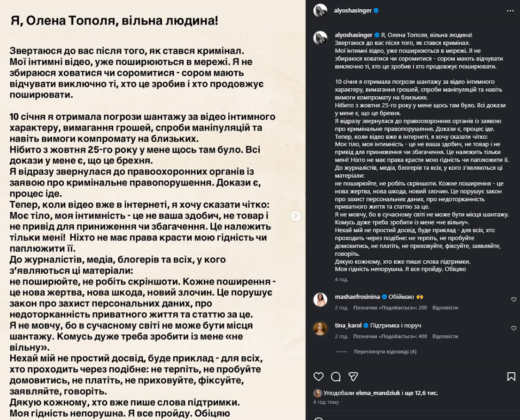View 200 likes on mashaefrosinina's comment
520x420 pixels.
pyautogui.click(x=390, y=308)
